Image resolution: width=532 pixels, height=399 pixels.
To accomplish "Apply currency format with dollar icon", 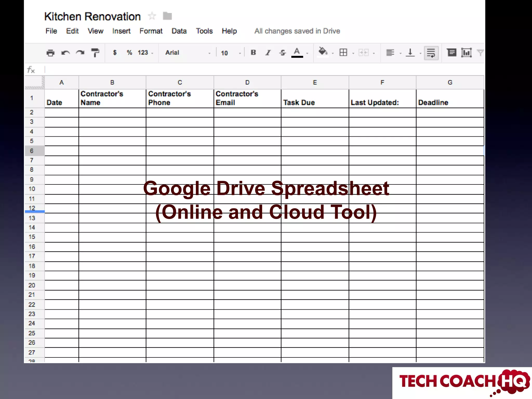I will tap(115, 53).
